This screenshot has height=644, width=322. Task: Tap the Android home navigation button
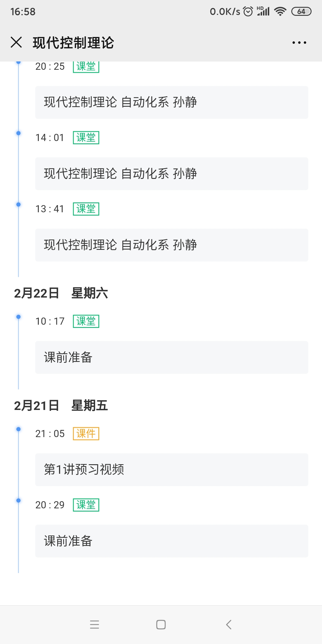161,624
